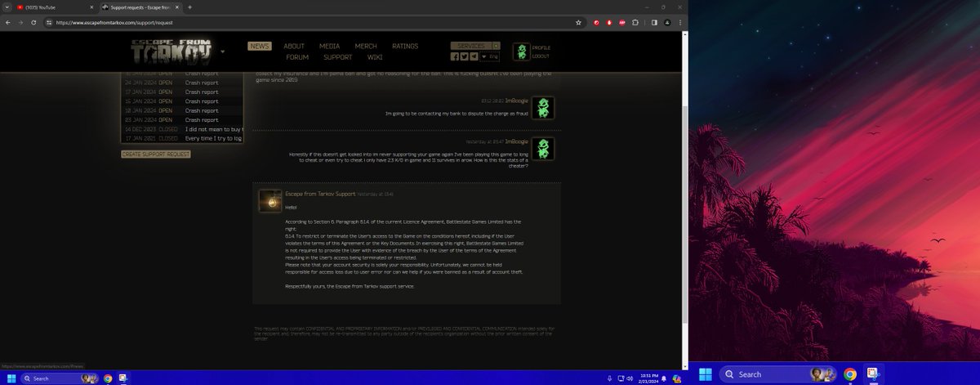
Task: Go back in browser
Action: pyautogui.click(x=7, y=22)
